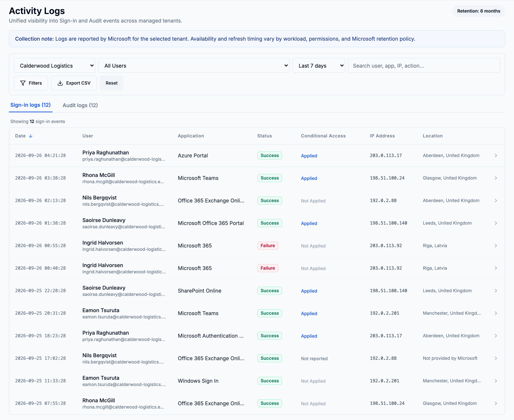The image size is (514, 420).
Task: Click Office 365 Exchange Onli... in 07:55:28 row
Action: click(x=211, y=404)
